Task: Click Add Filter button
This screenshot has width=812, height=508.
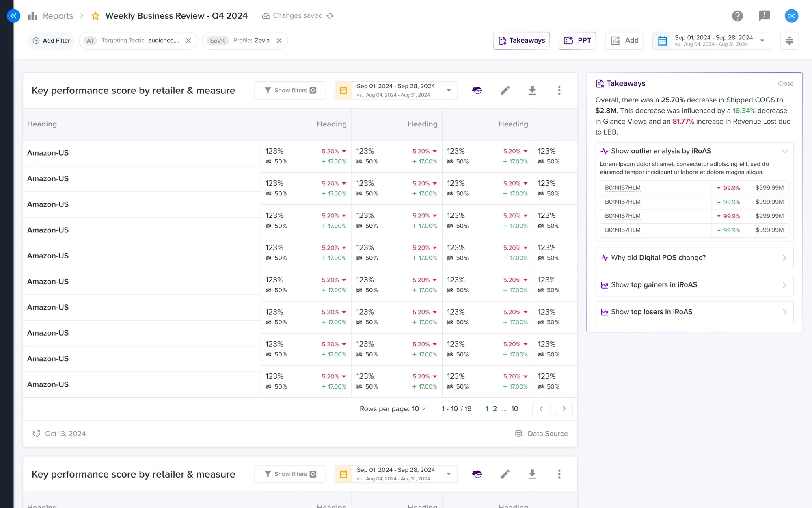Action: click(x=51, y=41)
